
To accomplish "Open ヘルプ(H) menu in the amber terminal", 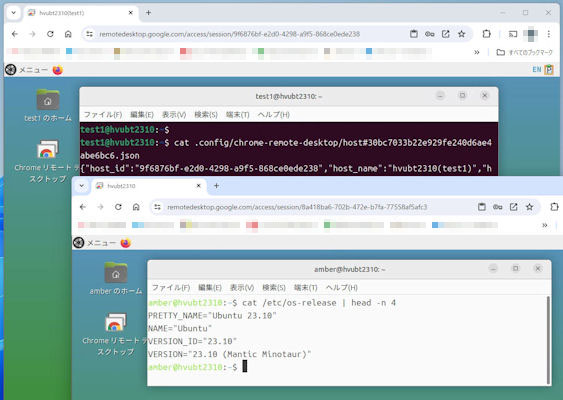I will click(x=341, y=288).
